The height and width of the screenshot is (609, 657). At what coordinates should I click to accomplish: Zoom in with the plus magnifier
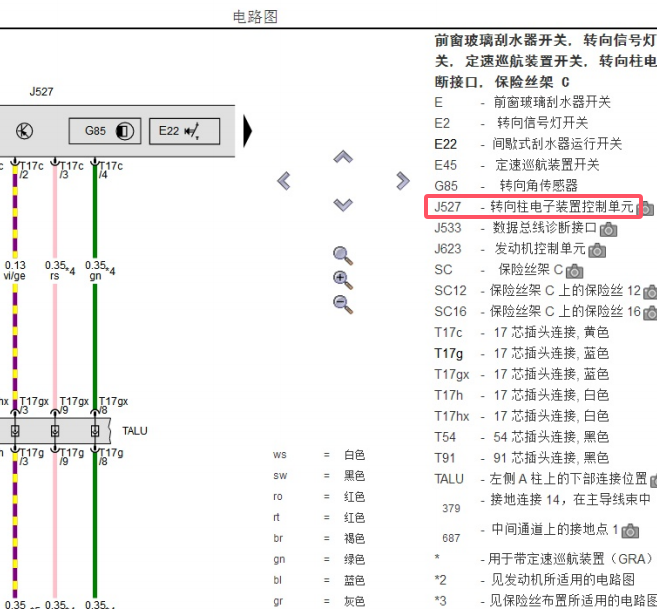(343, 280)
